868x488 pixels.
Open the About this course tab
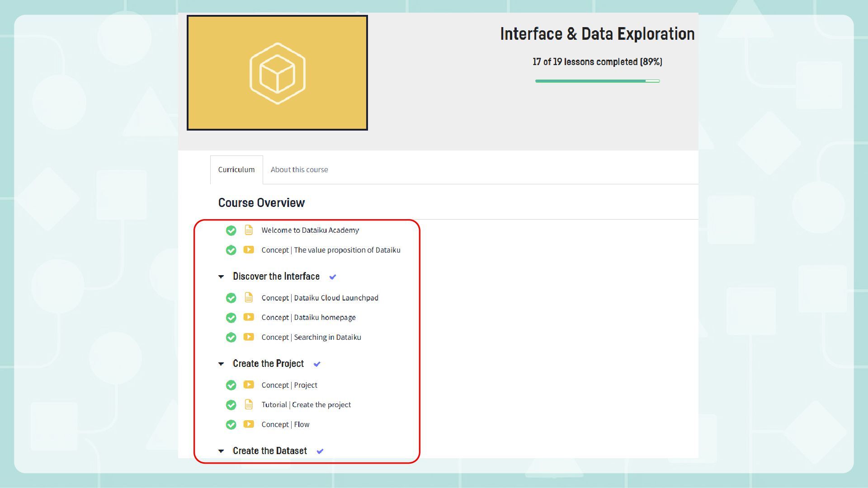point(299,169)
